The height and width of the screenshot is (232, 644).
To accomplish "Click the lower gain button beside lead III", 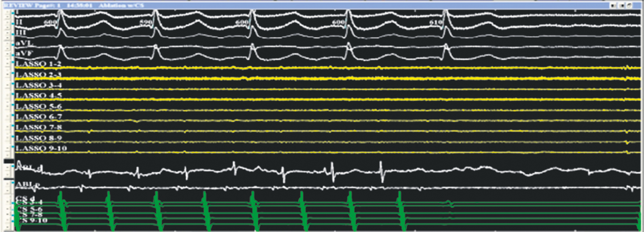I will click(8, 37).
